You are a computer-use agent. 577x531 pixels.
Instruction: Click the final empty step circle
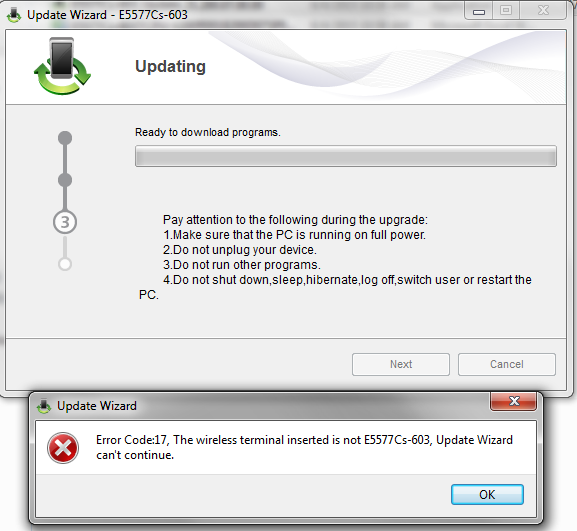pyautogui.click(x=65, y=264)
